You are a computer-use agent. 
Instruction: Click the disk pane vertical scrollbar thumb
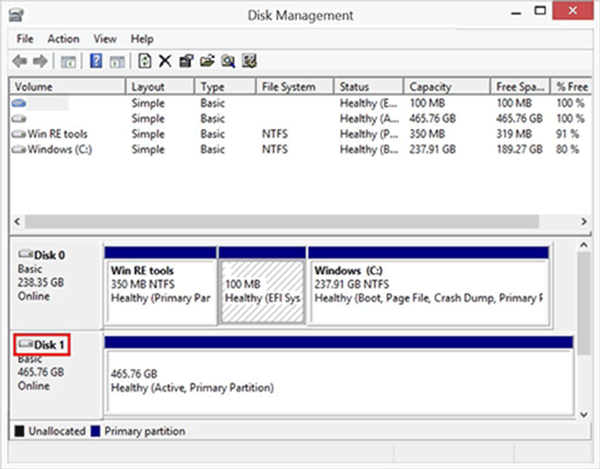pos(584,304)
